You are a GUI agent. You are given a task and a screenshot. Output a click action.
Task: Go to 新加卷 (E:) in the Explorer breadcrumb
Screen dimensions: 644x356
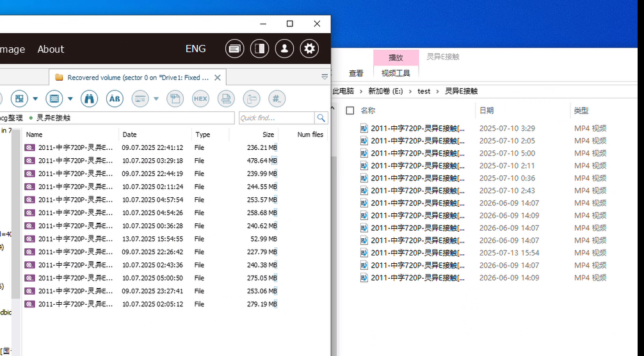click(x=385, y=91)
